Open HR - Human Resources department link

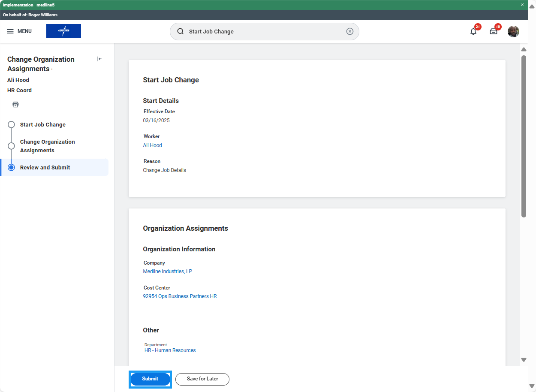coord(170,350)
